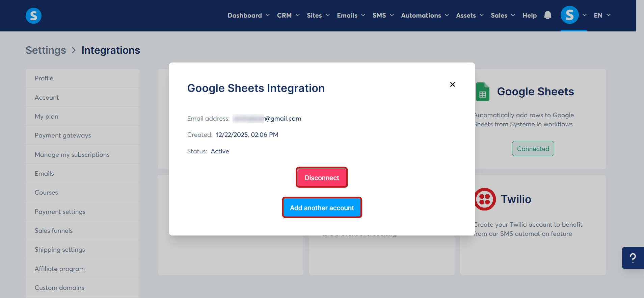Click the Google Sheets file icon
The image size is (644, 298).
483,92
